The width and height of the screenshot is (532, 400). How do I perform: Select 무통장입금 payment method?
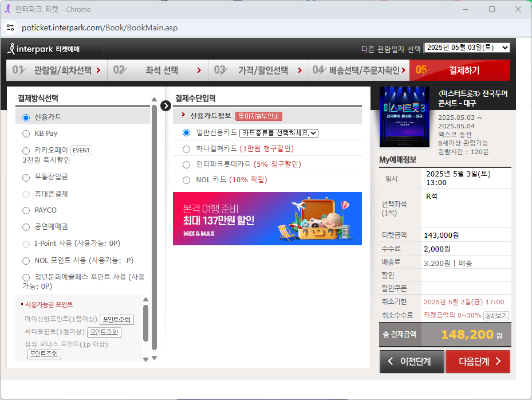26,178
